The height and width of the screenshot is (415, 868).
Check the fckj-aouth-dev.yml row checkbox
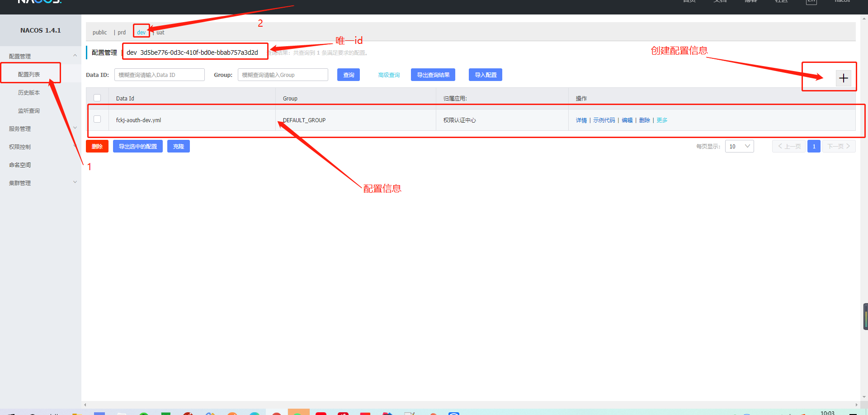point(97,119)
